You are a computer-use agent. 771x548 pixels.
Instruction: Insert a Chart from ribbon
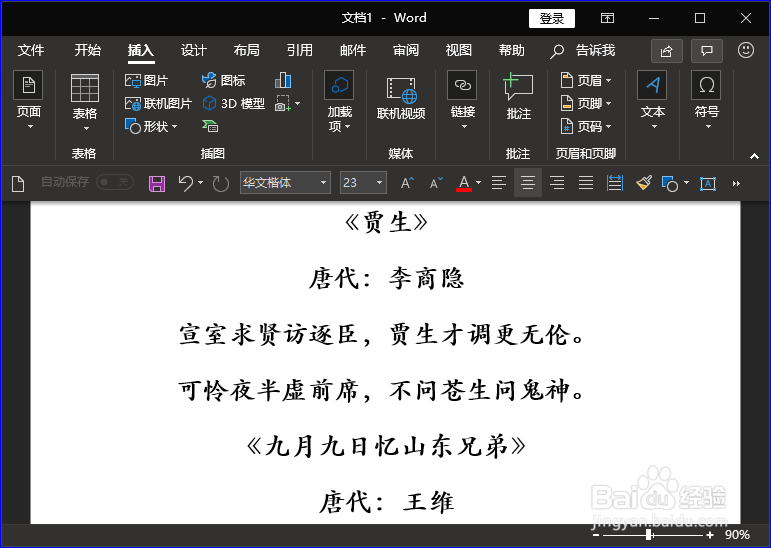click(283, 80)
